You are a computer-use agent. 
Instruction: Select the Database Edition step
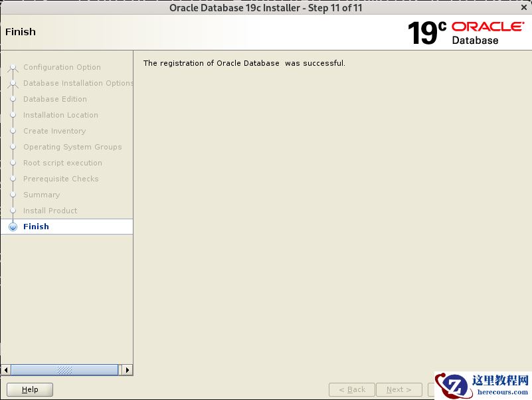coord(55,99)
